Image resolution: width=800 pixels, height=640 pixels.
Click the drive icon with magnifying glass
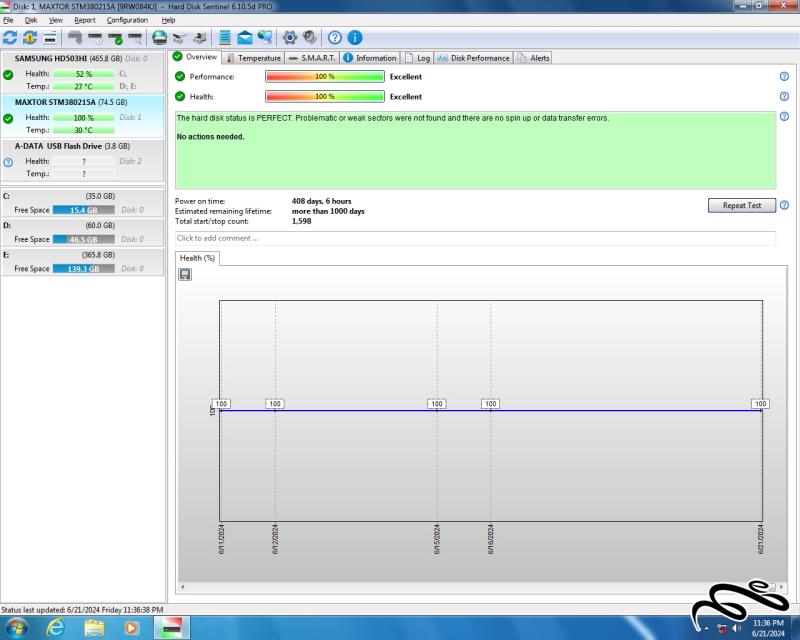click(135, 38)
